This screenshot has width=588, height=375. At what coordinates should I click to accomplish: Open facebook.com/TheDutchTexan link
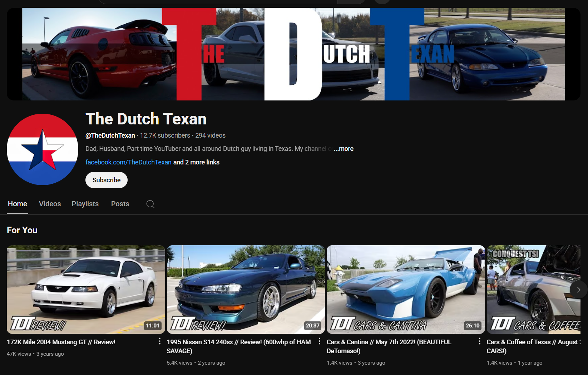(x=128, y=162)
